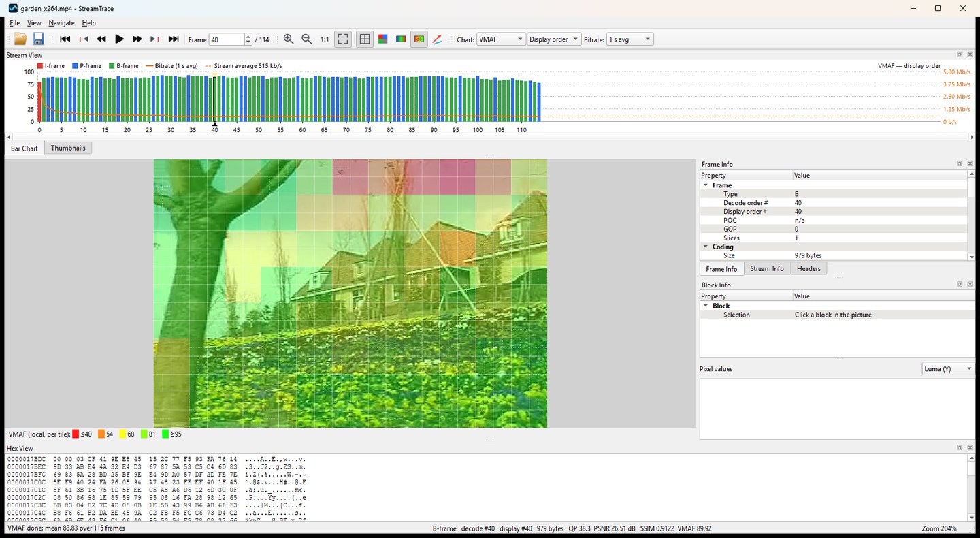Open the Headers tab
The image size is (980, 538).
(808, 269)
